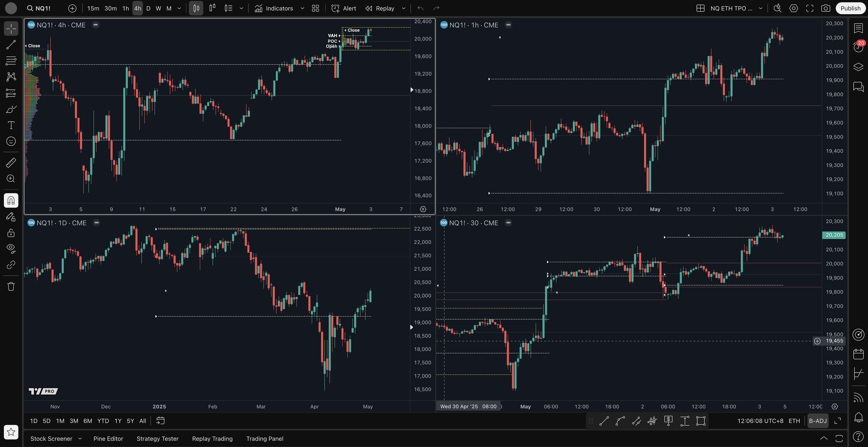Activate the Measure ruler tool
868x447 pixels.
[x=11, y=163]
